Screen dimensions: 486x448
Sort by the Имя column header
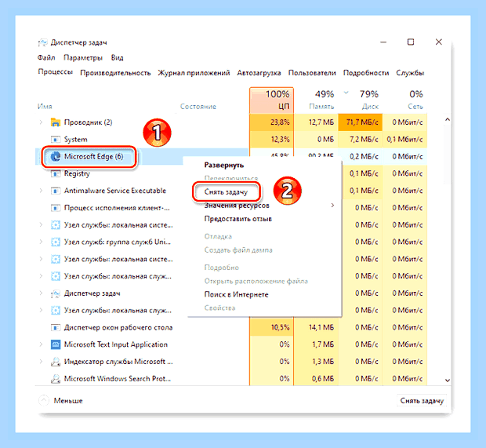pyautogui.click(x=45, y=107)
